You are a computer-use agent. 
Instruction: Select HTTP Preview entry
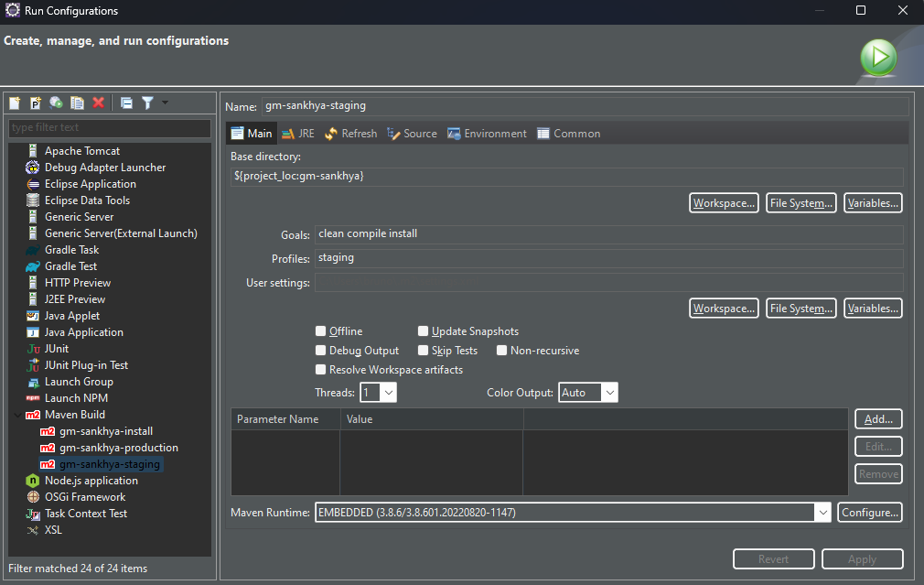pos(77,283)
